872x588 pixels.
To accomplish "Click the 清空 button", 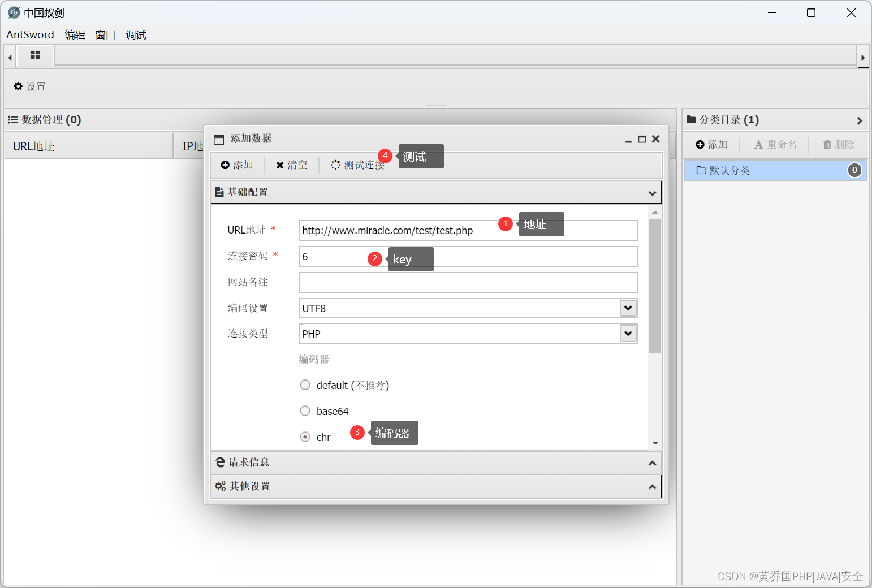I will 291,165.
